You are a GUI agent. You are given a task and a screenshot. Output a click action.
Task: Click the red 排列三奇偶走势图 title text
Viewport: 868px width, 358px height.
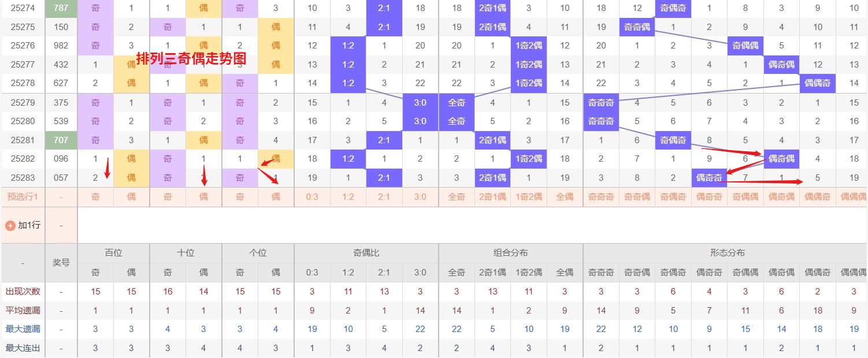[x=191, y=58]
